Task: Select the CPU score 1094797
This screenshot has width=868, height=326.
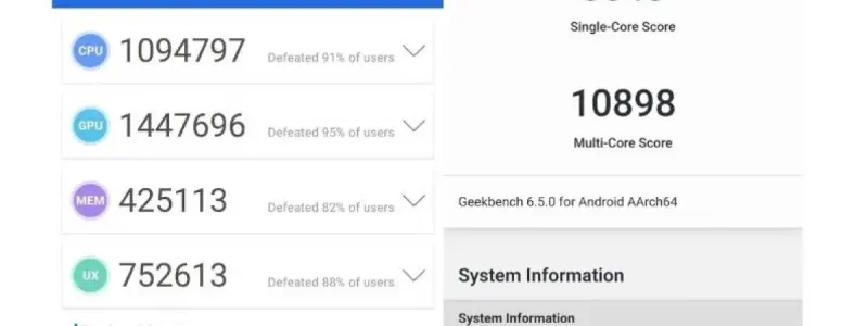Action: [182, 51]
